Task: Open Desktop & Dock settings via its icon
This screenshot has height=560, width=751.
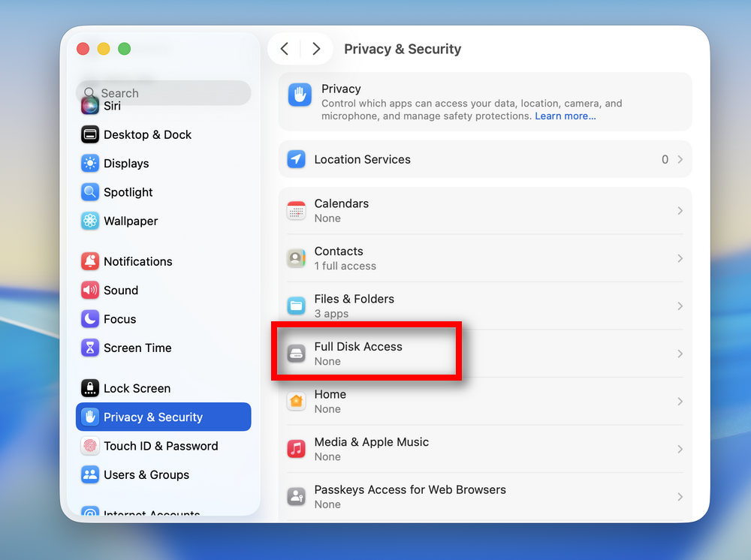Action: click(90, 134)
